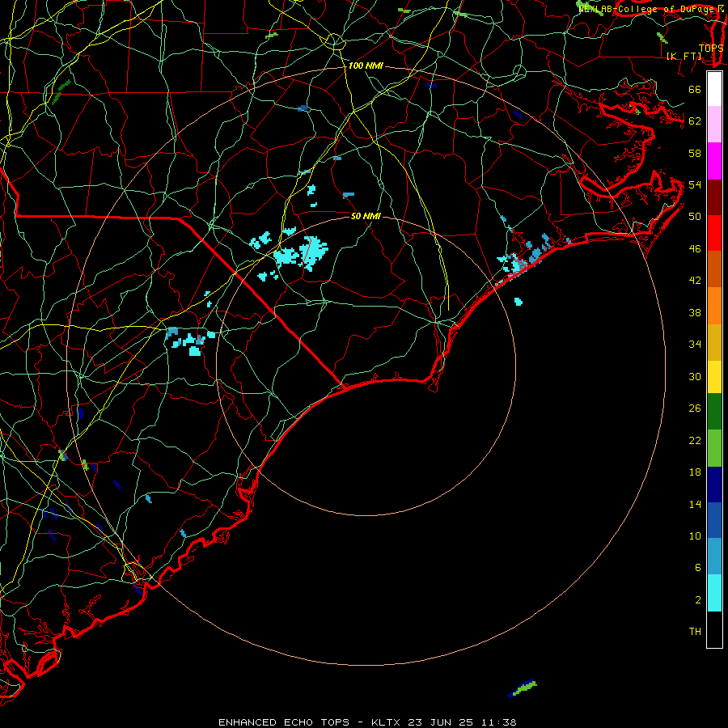
Task: Click the "[K FT]" units label
Action: [x=684, y=56]
